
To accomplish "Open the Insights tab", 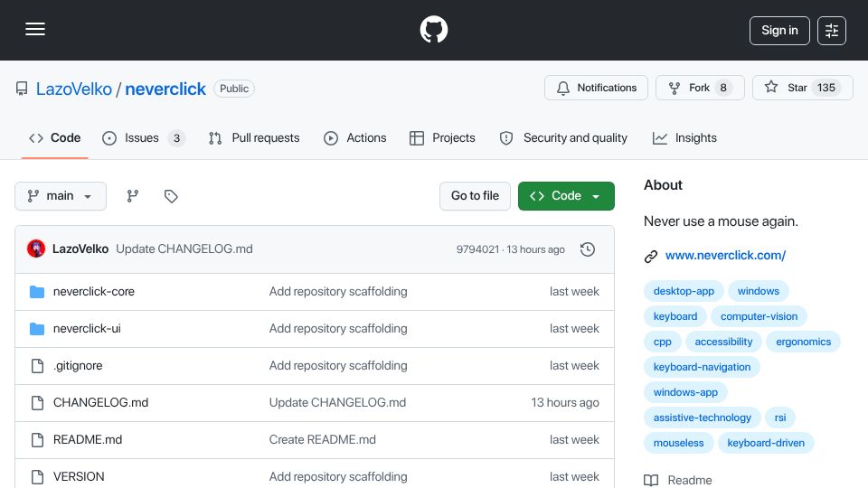I will click(x=684, y=137).
